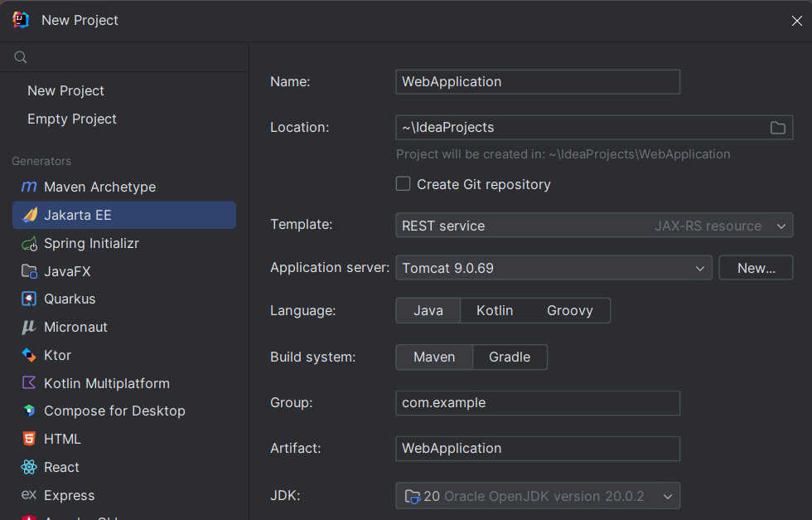The height and width of the screenshot is (520, 812).
Task: Select the React generator icon
Action: [x=29, y=467]
